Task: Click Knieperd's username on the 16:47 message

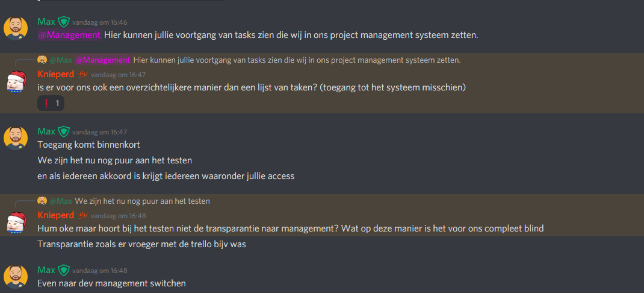Action: [x=55, y=74]
